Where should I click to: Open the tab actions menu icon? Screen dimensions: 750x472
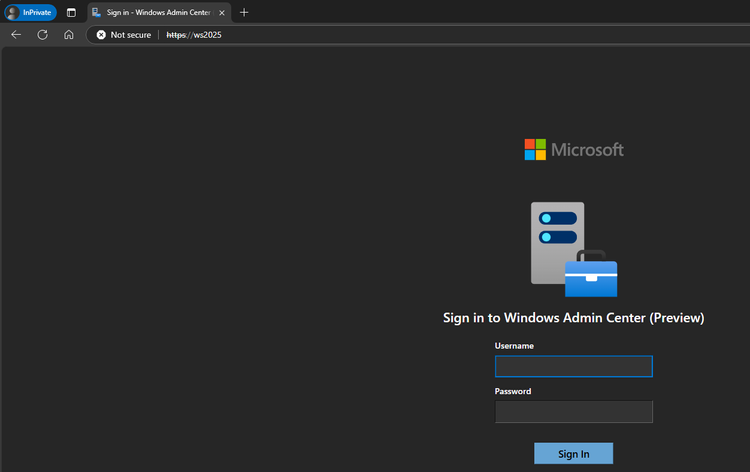click(71, 12)
